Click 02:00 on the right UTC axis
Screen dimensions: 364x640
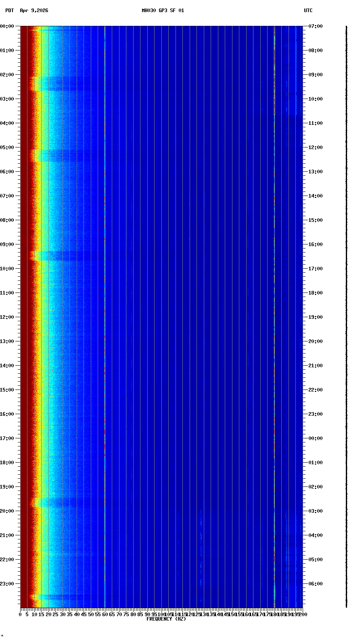click(316, 487)
